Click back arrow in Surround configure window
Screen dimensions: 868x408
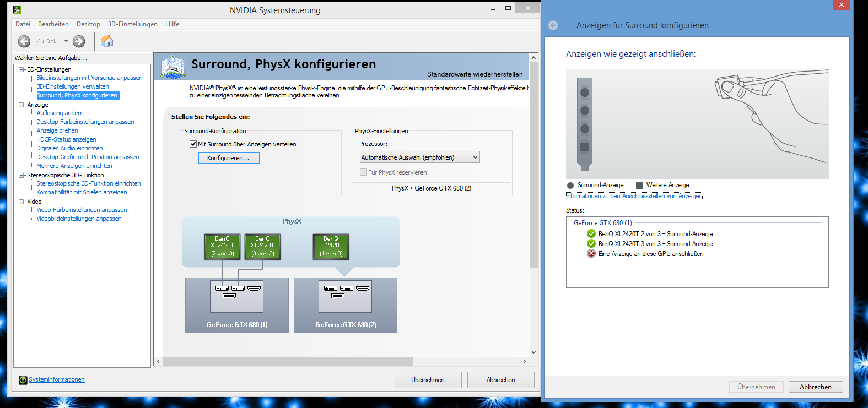[553, 25]
